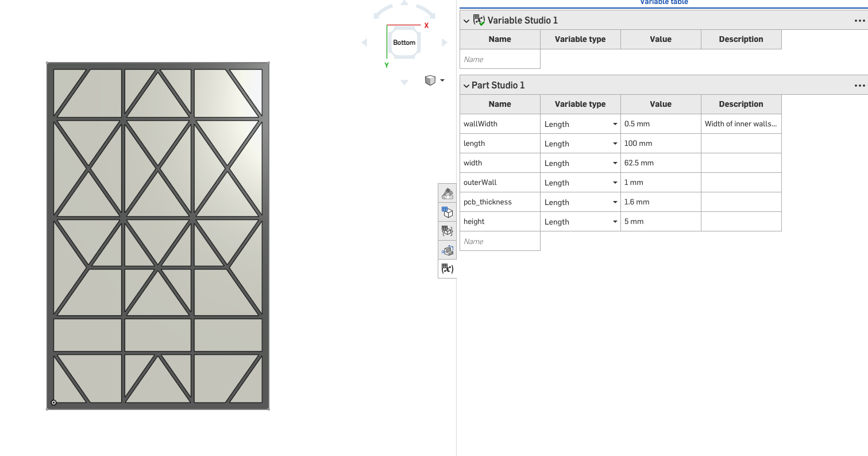Rotate view clockwise with top-right arc arrow
The height and width of the screenshot is (456, 868).
pyautogui.click(x=426, y=11)
